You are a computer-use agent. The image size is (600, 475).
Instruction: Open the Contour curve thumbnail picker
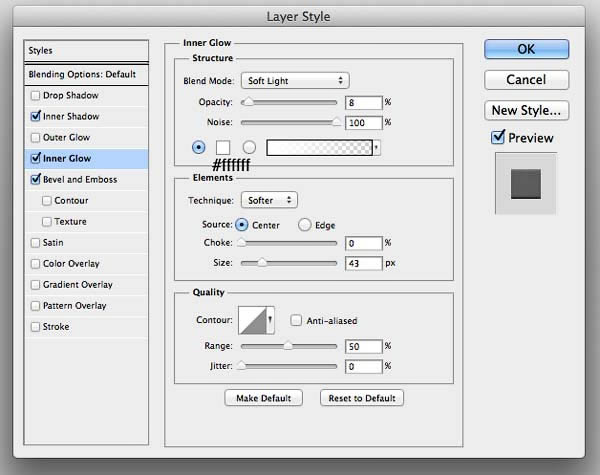(252, 320)
